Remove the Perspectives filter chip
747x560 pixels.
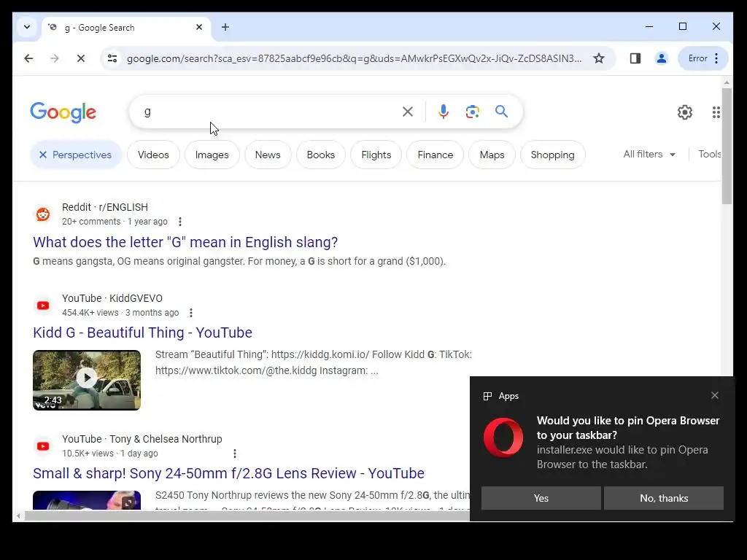(x=76, y=155)
